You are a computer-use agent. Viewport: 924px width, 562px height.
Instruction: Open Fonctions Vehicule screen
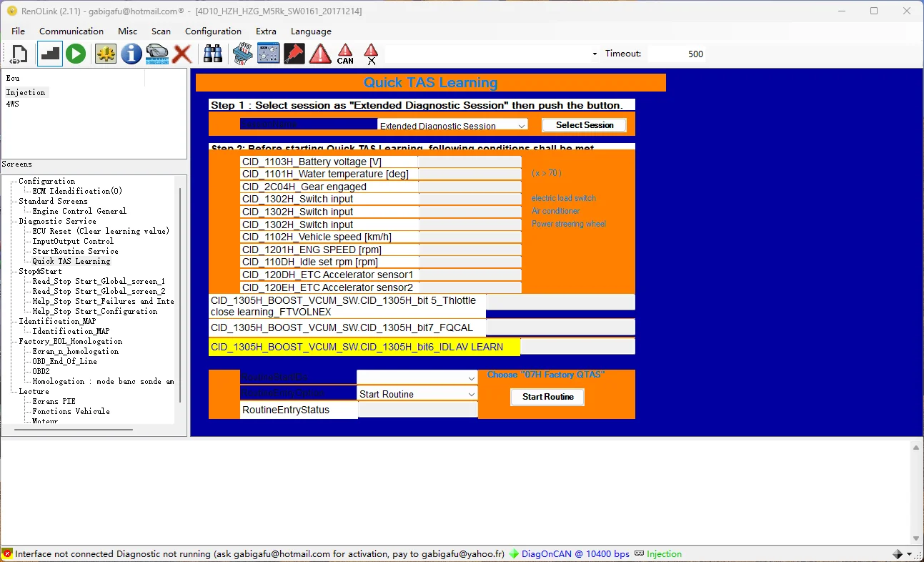click(71, 411)
